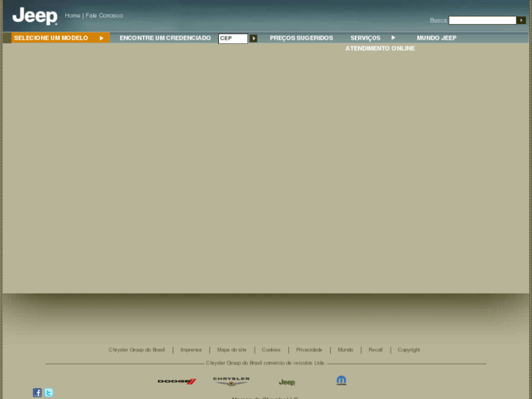Open the Twitter icon link
The width and height of the screenshot is (532, 399).
click(x=49, y=392)
